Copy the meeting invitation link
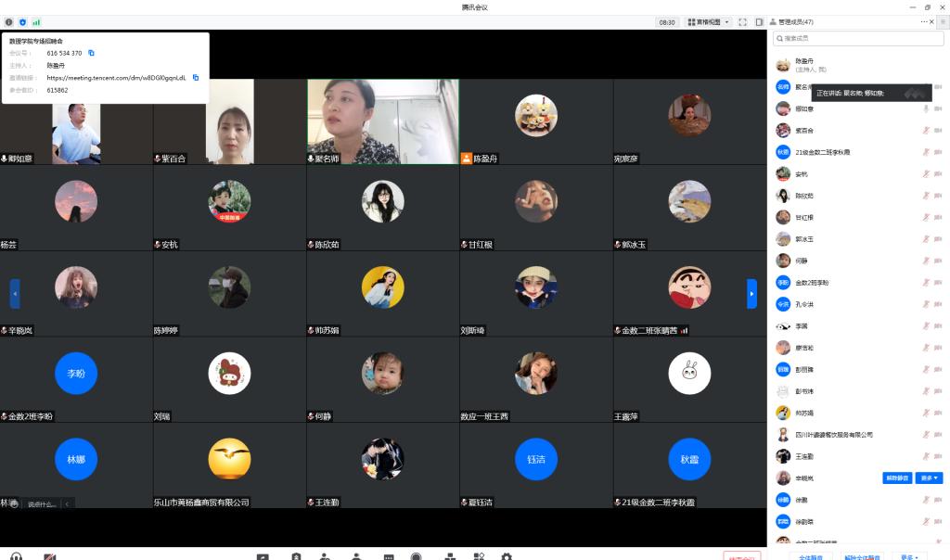The height and width of the screenshot is (560, 950). 196,78
